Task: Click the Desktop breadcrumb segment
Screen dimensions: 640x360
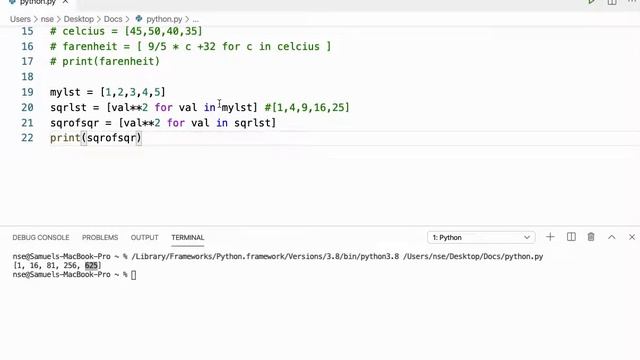Action: tap(78, 19)
